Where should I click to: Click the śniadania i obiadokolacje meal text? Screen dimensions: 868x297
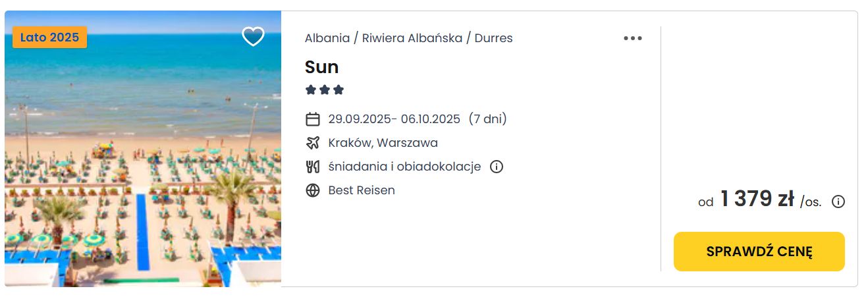click(404, 167)
